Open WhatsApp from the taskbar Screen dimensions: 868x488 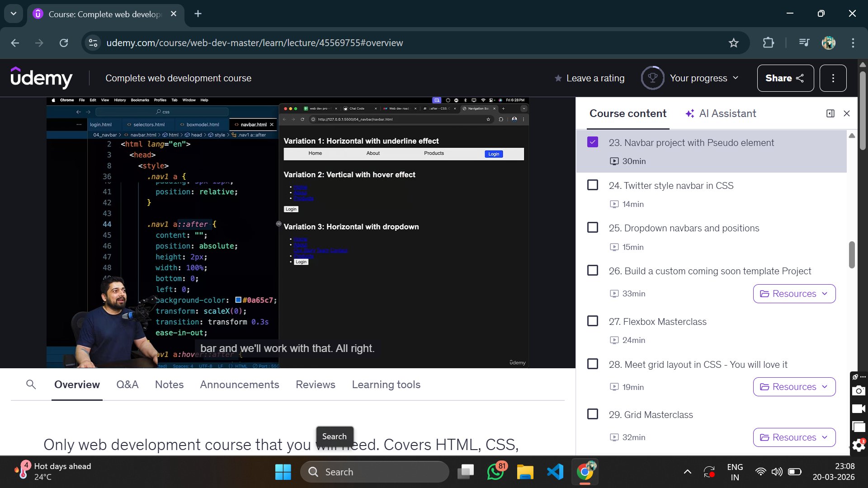click(x=495, y=472)
